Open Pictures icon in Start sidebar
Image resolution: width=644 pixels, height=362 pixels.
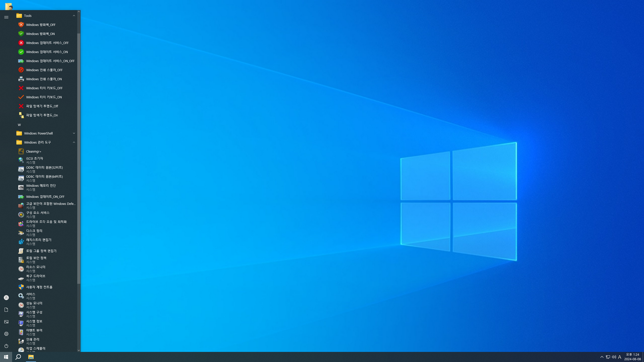(x=6, y=322)
